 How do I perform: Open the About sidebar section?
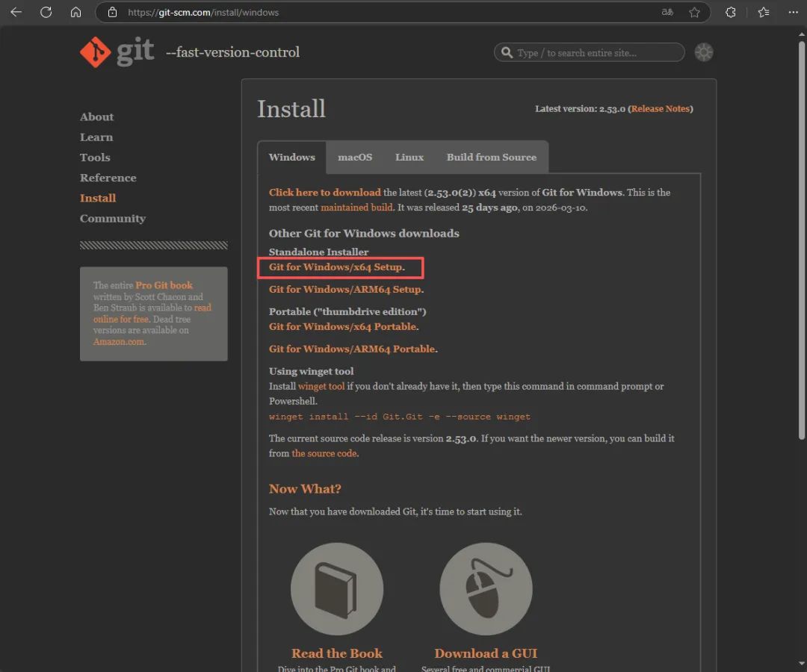(x=96, y=116)
